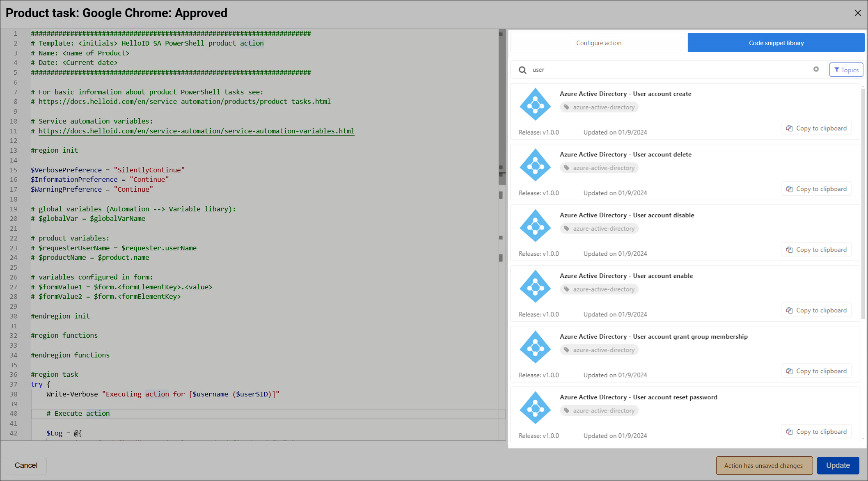Open the Topics filter
The image size is (868, 481).
coord(846,70)
